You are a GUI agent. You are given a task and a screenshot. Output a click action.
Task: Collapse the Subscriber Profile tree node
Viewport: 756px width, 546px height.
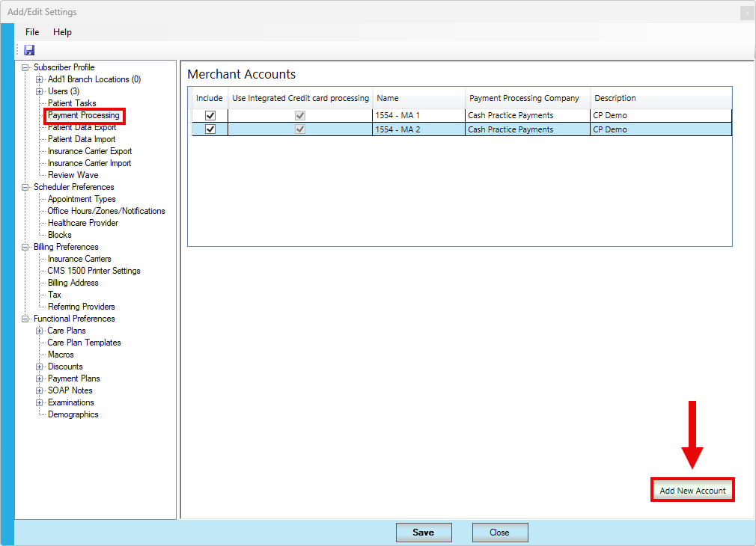[x=25, y=67]
